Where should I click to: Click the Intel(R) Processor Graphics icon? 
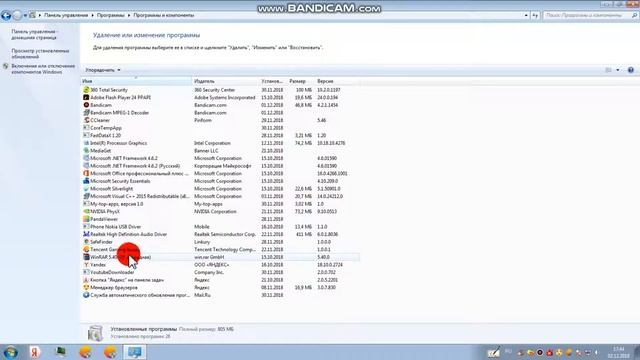86,143
